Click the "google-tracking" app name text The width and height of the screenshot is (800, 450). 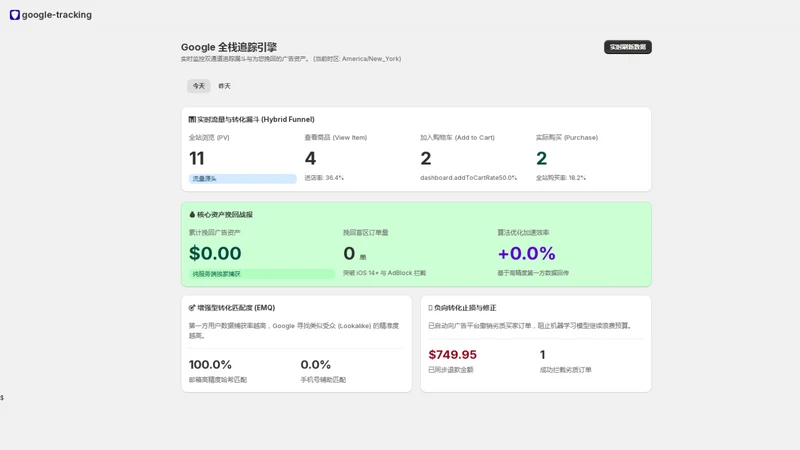tap(57, 15)
